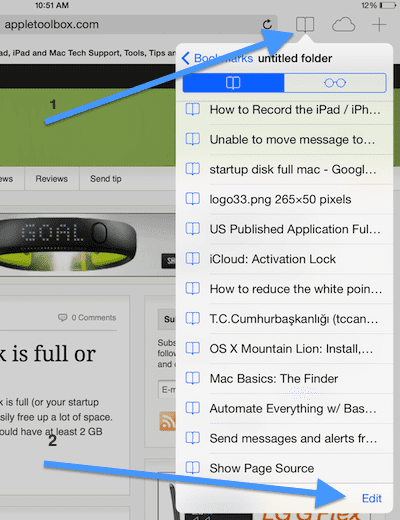
Task: Open 'startup disk full mac' bookmark
Action: coord(284,169)
